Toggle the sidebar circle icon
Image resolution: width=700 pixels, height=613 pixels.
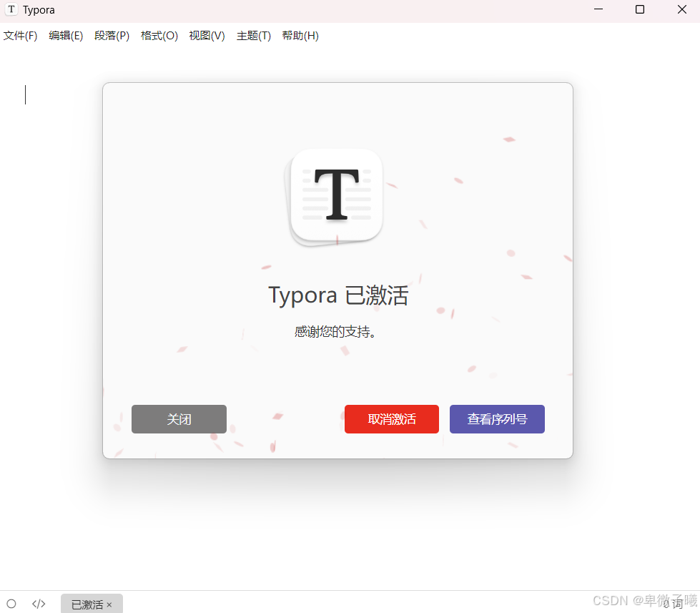point(11,604)
